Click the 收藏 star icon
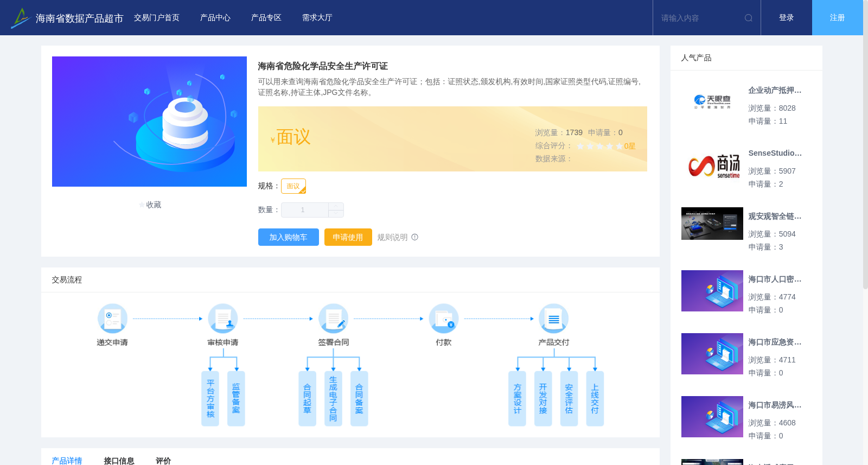Screen dimensions: 868x465 pyautogui.click(x=142, y=205)
